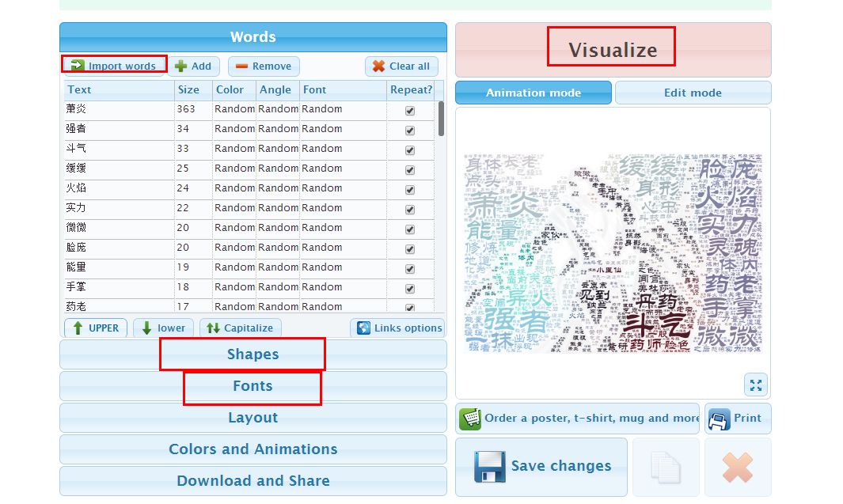Click the Import words button
The width and height of the screenshot is (843, 504).
coord(114,66)
